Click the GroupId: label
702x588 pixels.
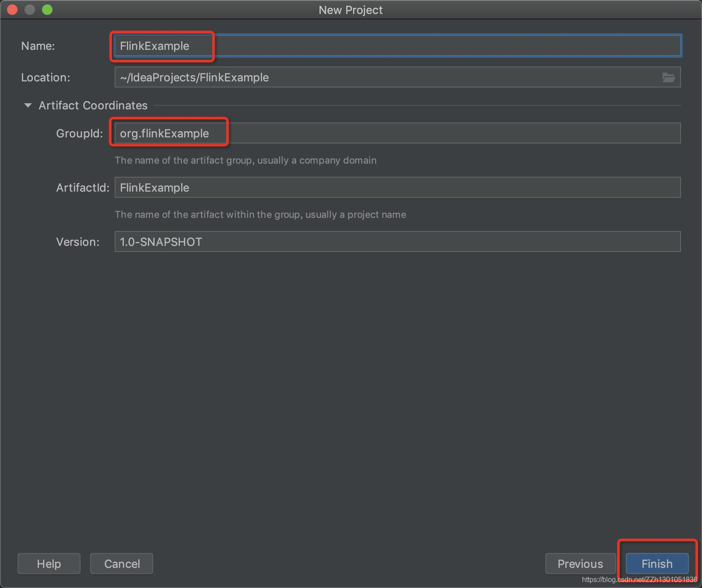click(80, 133)
